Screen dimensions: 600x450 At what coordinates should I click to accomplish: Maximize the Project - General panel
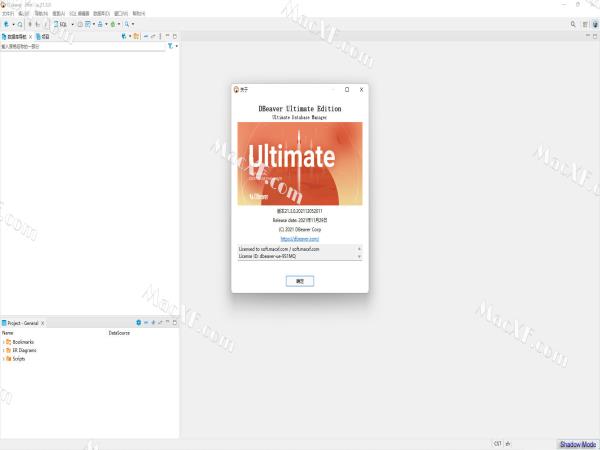pos(175,323)
